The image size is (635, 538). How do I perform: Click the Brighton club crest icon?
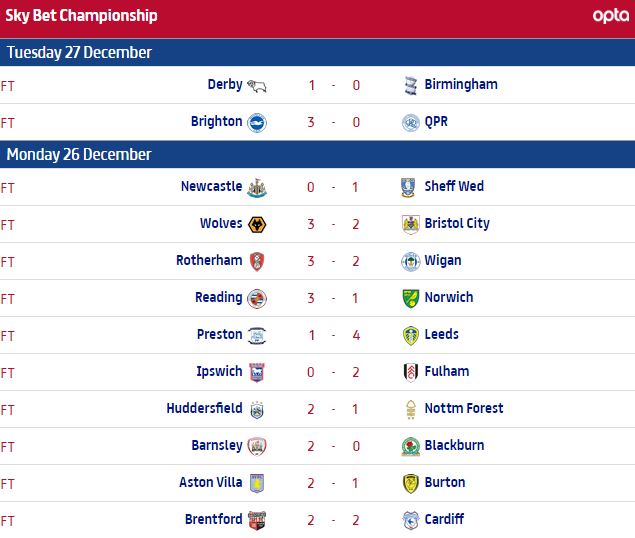point(257,123)
